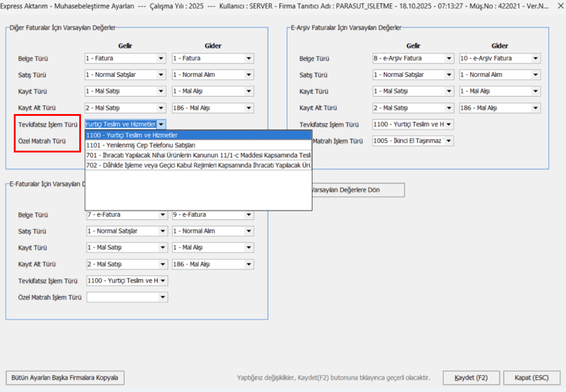Open Diğer Faturalar Gider Kayıt Türü dropdown

(213, 91)
